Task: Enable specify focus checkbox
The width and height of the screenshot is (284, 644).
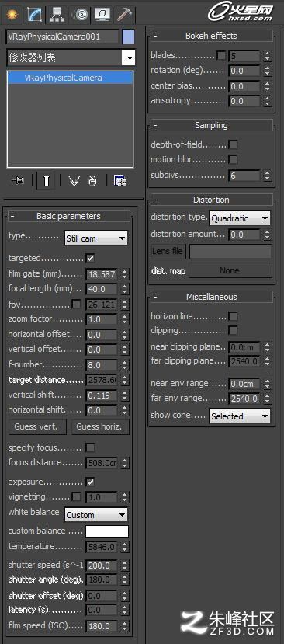Action: (x=90, y=447)
